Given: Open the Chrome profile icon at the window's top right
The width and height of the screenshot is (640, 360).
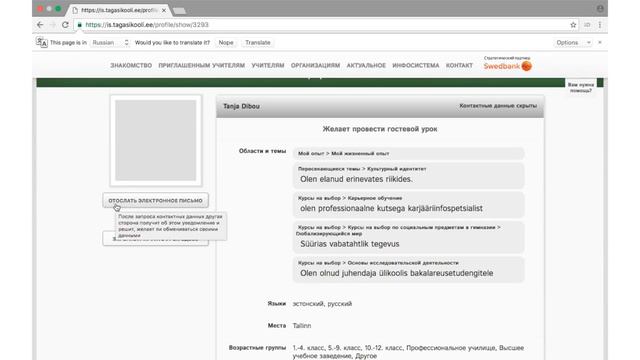Looking at the screenshot, I should pos(600,8).
